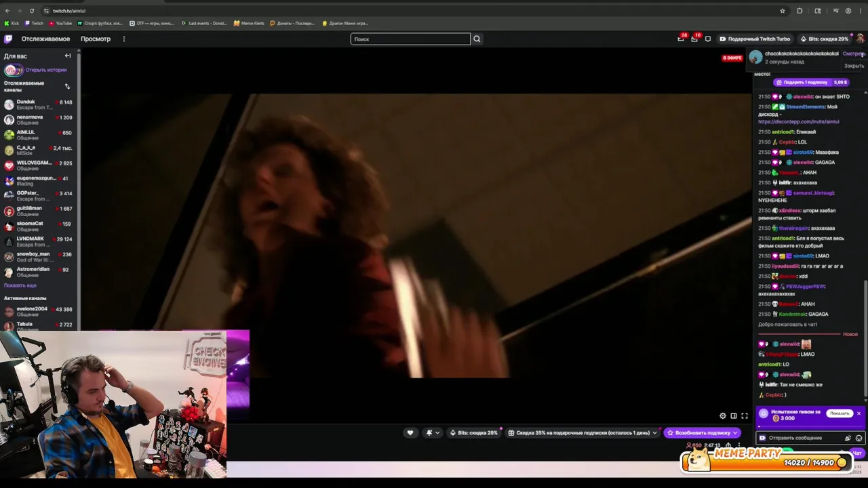Screen dimensions: 868x488
Task: Open Bits cheer icon in chat input
Action: [x=848, y=438]
